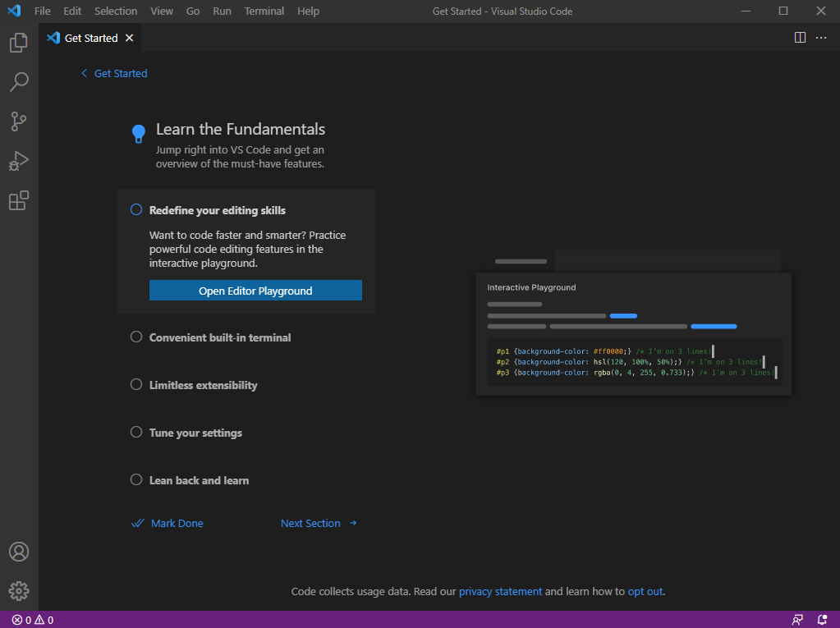Viewport: 840px width, 628px height.
Task: Open the opt out link
Action: (645, 592)
